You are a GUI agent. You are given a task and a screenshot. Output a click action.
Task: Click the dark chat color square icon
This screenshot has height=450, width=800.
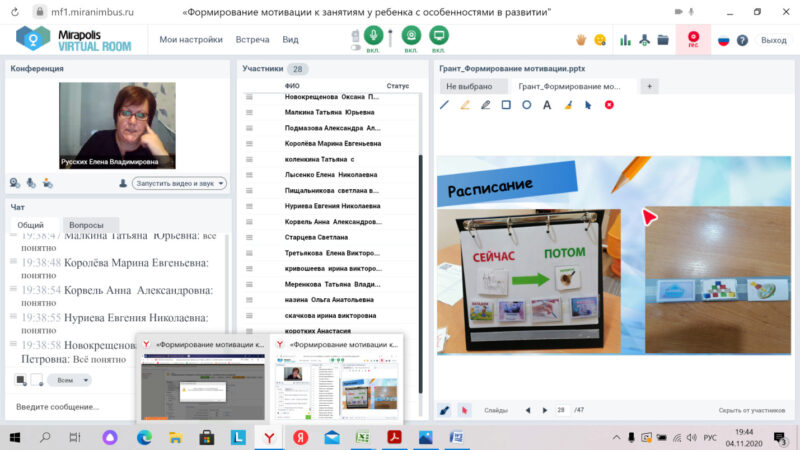[x=20, y=380]
